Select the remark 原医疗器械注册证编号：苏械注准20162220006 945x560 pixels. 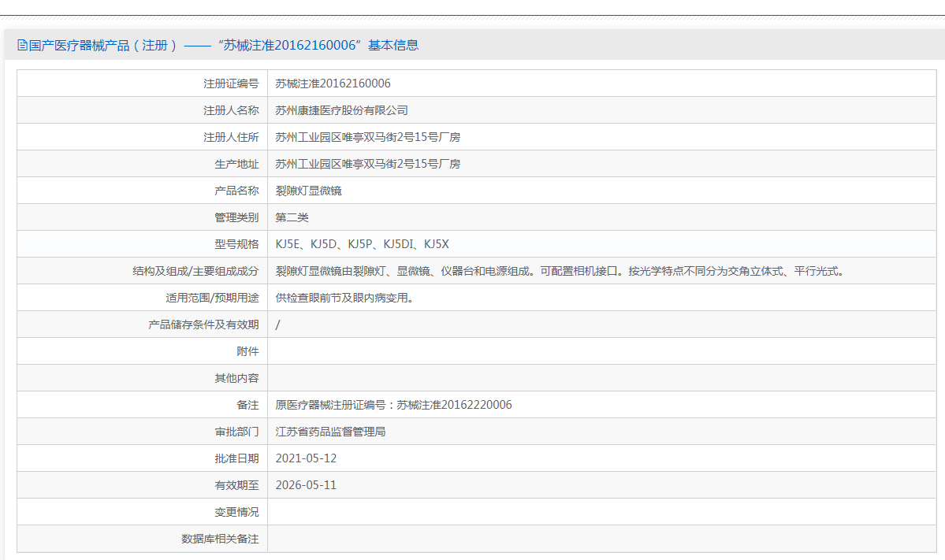click(x=393, y=406)
